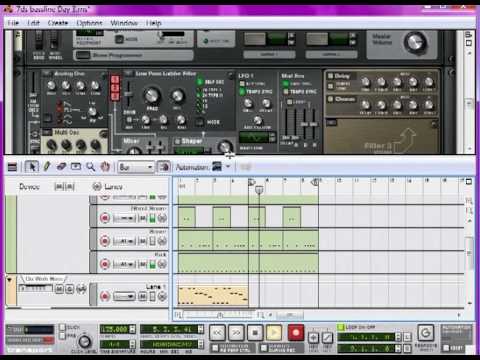Viewport: 480px width, 360px height.
Task: Select the Pencil tool
Action: 47,166
